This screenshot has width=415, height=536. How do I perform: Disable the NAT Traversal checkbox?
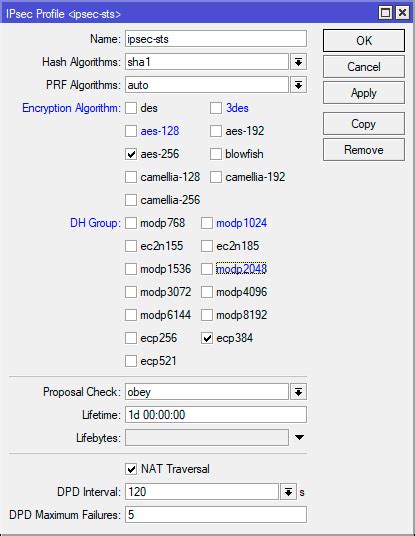(x=131, y=469)
